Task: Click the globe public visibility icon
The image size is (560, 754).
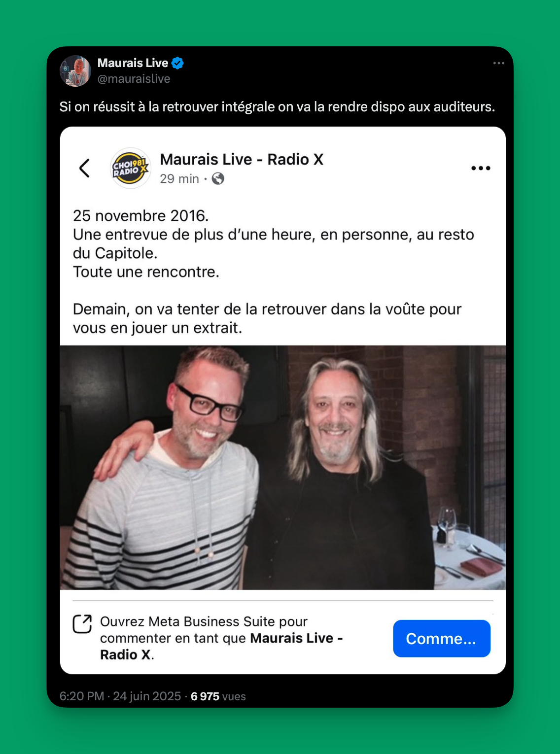Action: pos(218,179)
